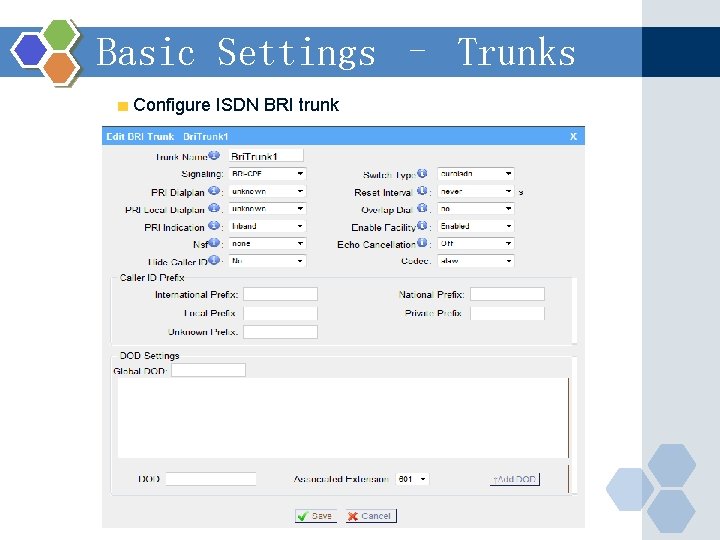Open the Reset Interval dropdown
The height and width of the screenshot is (540, 720).
(x=476, y=191)
